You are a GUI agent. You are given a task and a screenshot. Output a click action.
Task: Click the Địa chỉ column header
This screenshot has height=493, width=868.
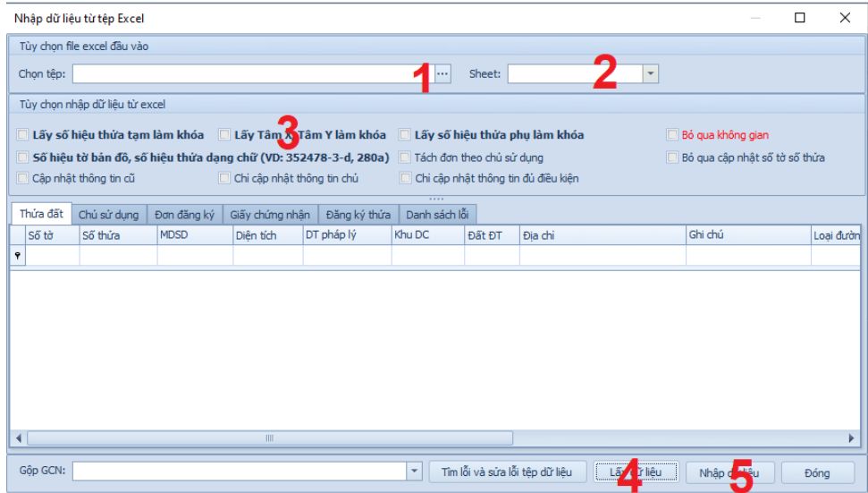[603, 235]
